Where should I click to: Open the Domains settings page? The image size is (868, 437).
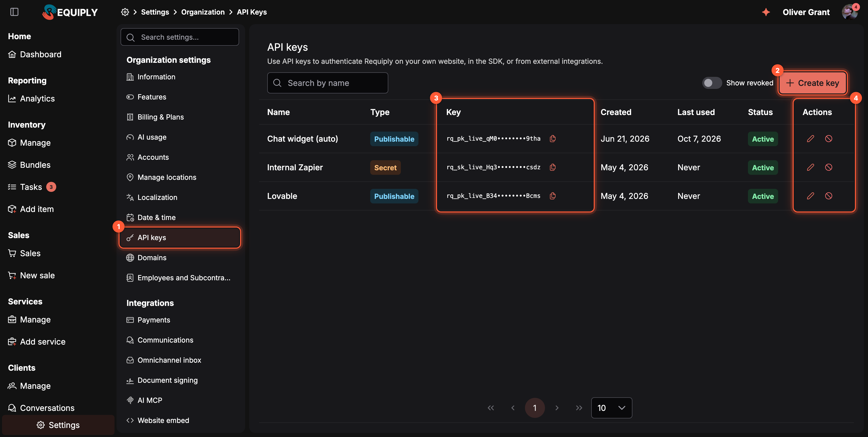(180, 258)
